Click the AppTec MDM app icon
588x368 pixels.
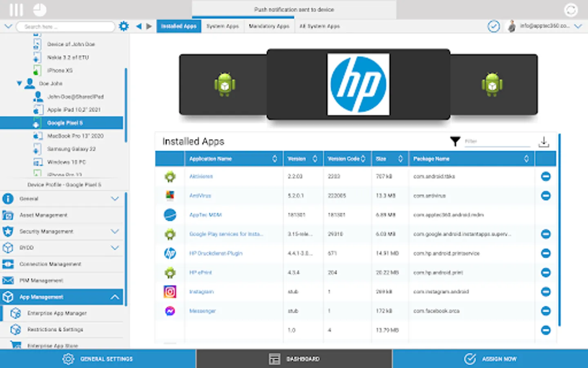[170, 215]
